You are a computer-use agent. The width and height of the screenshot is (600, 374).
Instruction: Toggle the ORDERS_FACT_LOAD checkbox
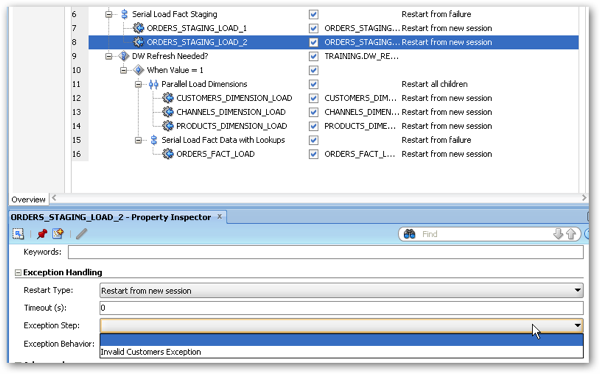click(313, 154)
